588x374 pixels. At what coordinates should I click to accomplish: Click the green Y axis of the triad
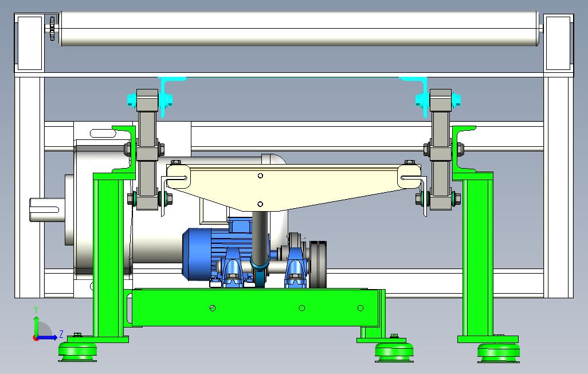[36, 326]
